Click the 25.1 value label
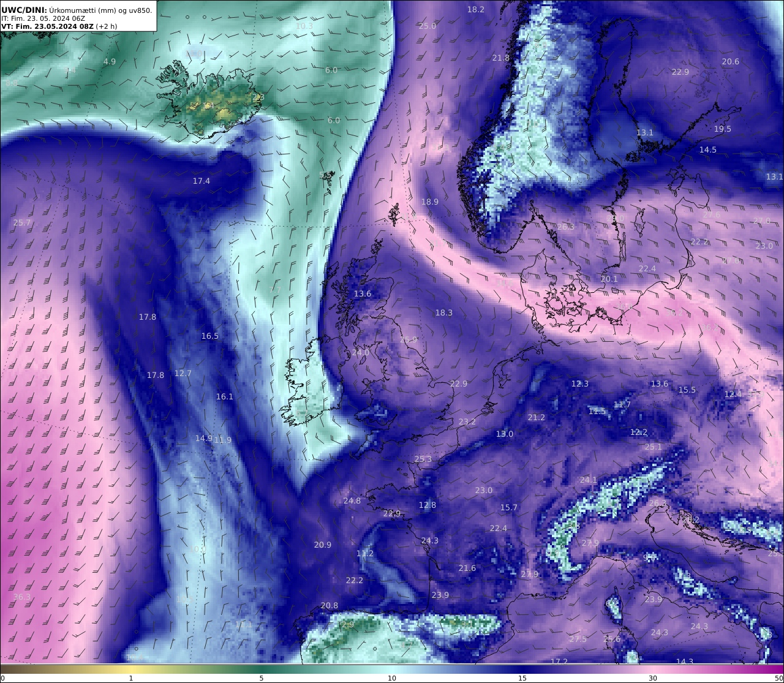 654,447
